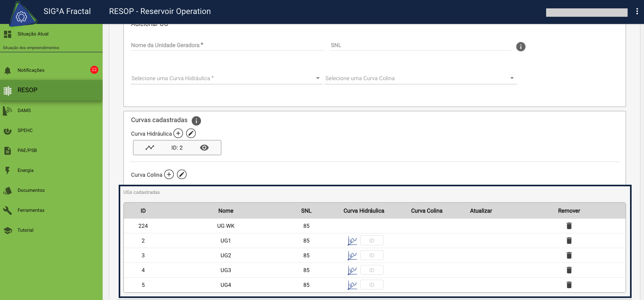This screenshot has height=300, width=644.
Task: Click info icon beside SNL field
Action: pyautogui.click(x=521, y=47)
